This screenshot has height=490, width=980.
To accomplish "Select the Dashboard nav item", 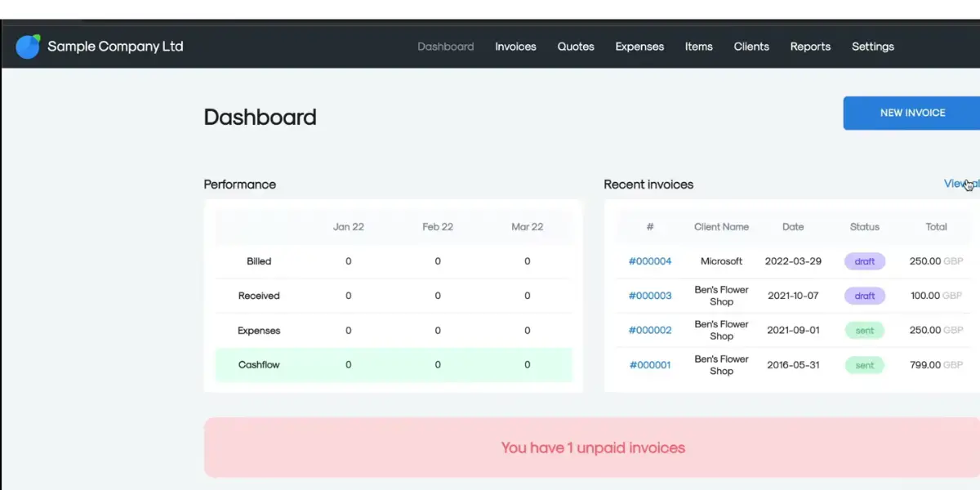I will click(x=445, y=47).
